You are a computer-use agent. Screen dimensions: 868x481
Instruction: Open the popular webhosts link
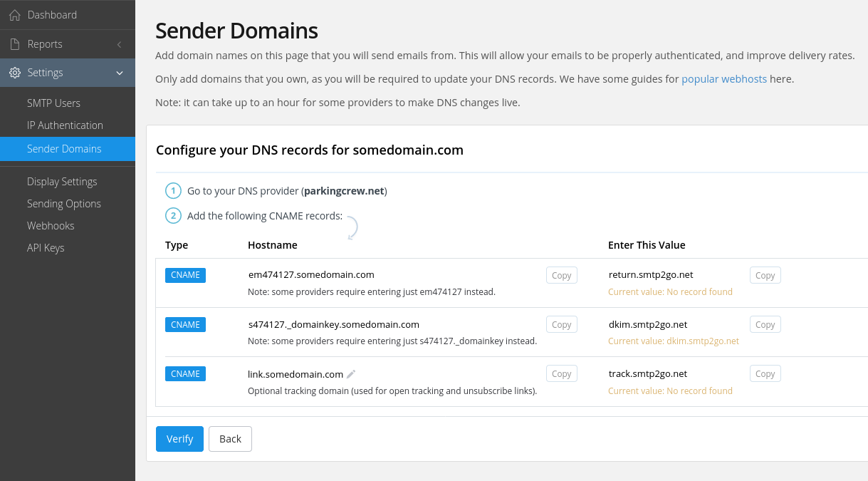pos(724,78)
